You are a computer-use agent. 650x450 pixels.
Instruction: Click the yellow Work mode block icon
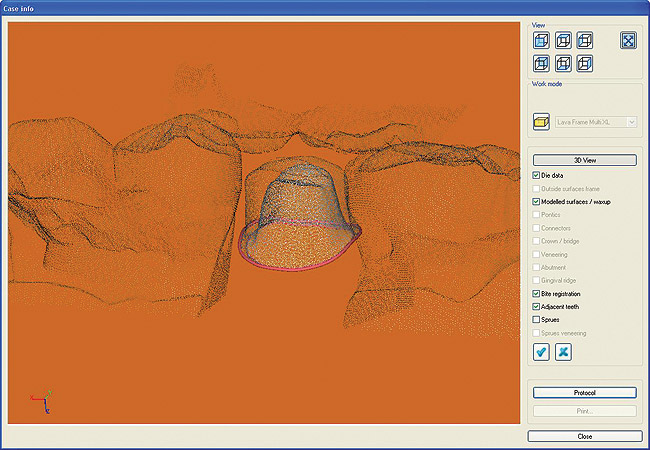pyautogui.click(x=541, y=121)
